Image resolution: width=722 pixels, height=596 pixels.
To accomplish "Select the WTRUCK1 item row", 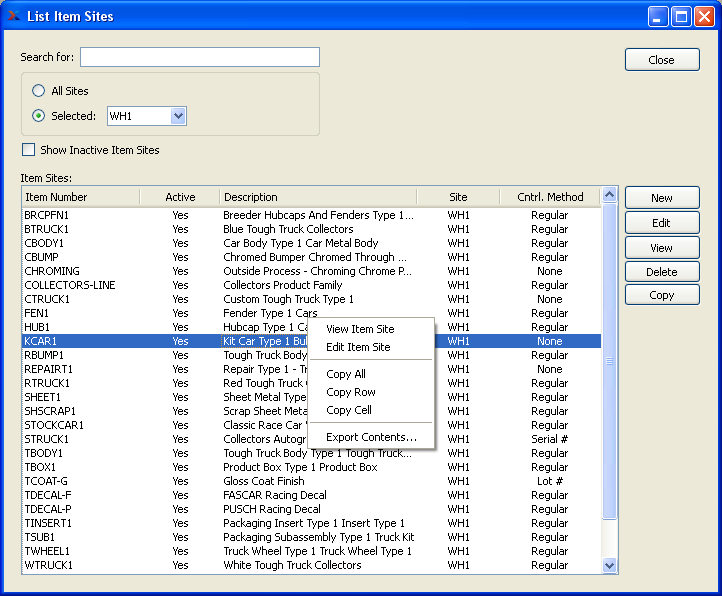I will point(49,565).
